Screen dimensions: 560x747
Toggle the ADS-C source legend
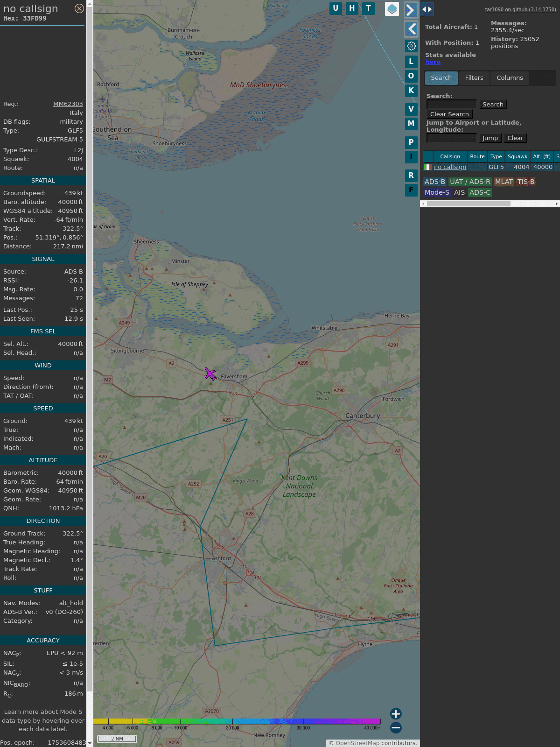[x=480, y=192]
